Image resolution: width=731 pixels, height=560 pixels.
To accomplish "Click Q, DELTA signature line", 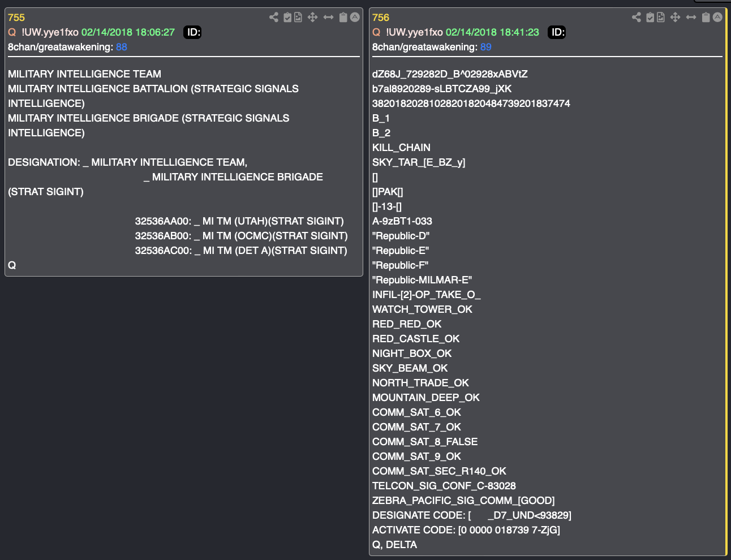I will point(394,545).
